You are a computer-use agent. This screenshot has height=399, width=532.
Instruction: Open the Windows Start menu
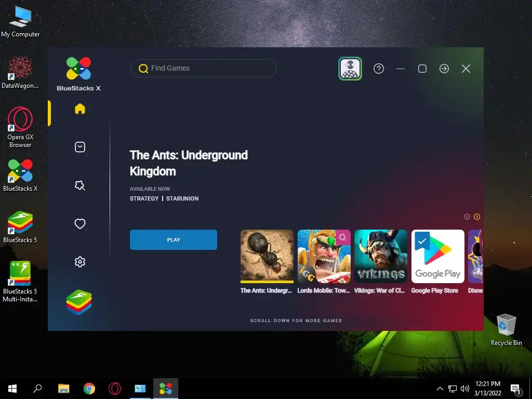pyautogui.click(x=12, y=389)
